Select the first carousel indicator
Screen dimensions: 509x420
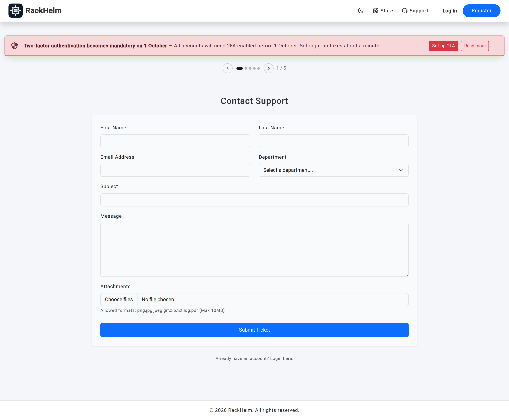[239, 68]
